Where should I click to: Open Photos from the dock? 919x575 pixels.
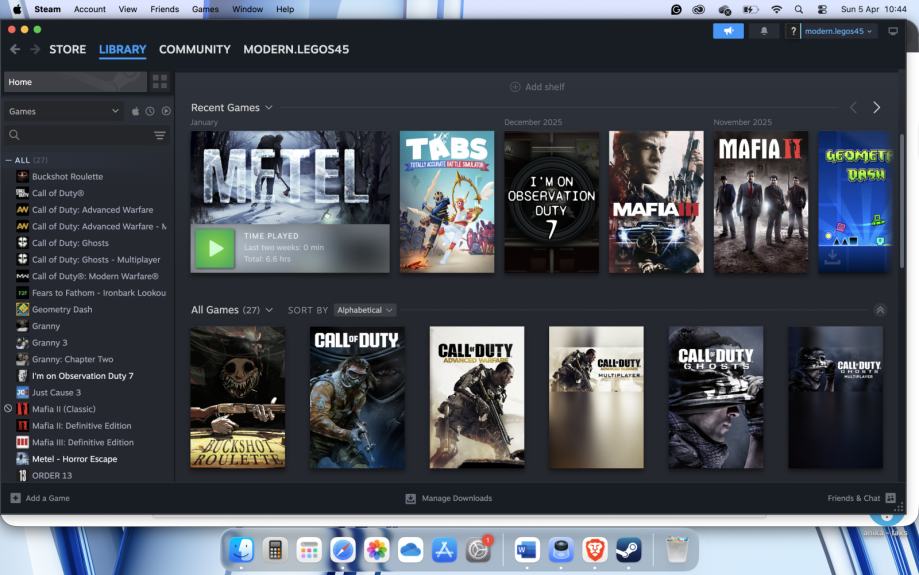click(x=377, y=550)
